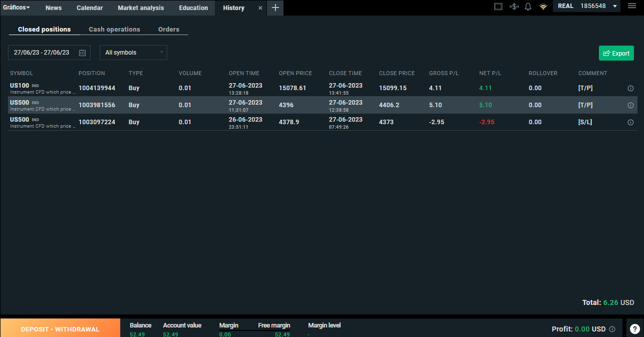Screen dimensions: 644x337
Task: Check the connection signal icon
Action: coord(543,7)
